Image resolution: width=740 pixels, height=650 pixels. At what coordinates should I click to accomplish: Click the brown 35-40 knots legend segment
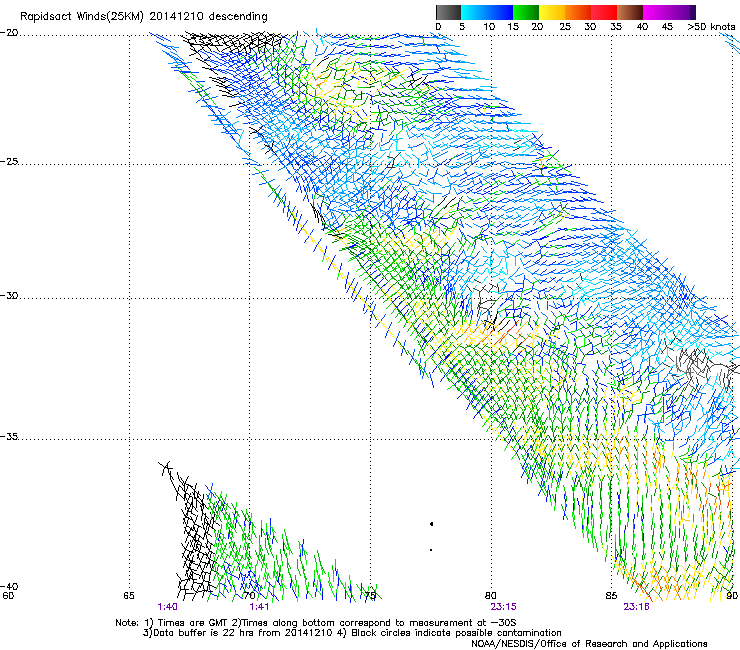pos(630,12)
